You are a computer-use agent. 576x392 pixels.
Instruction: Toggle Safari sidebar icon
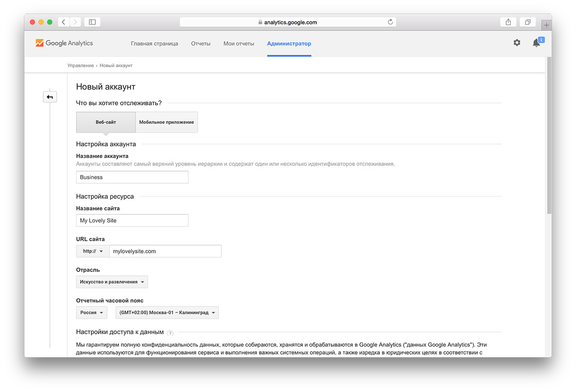point(92,22)
